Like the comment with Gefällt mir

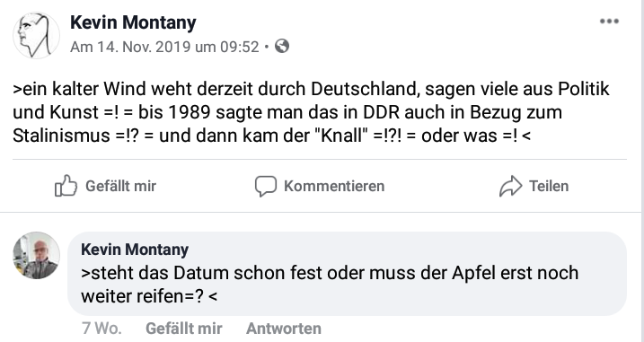183,329
